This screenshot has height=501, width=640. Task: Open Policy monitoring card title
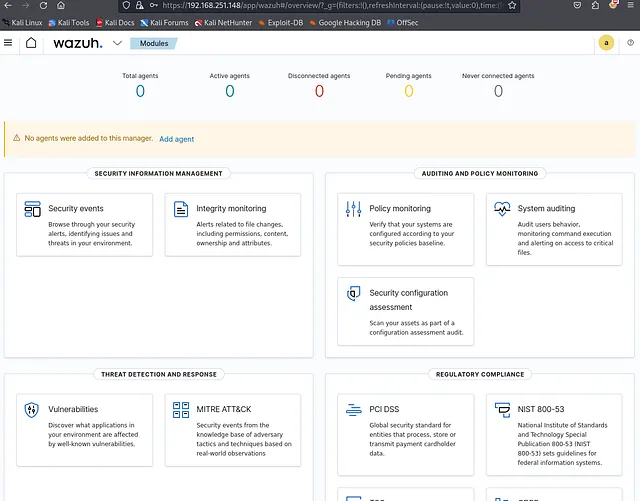400,208
